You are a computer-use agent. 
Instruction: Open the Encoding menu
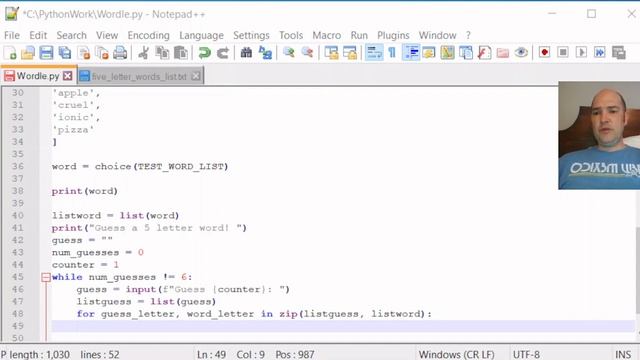[149, 36]
